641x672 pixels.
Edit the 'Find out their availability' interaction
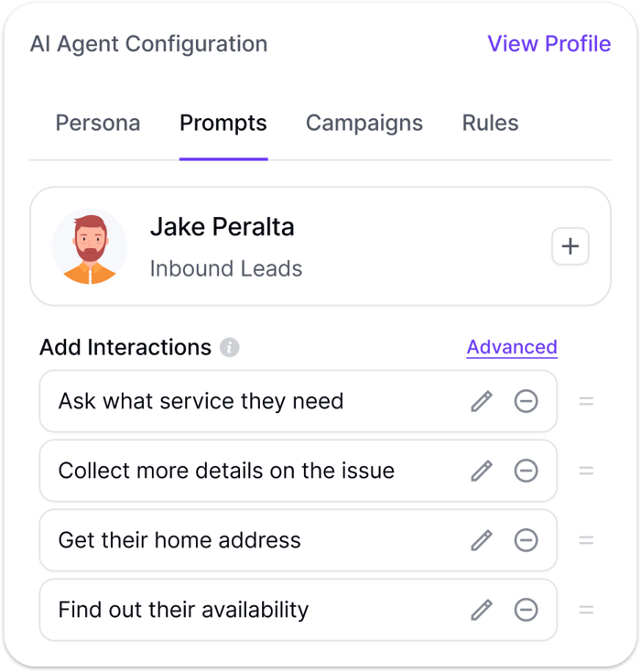point(482,610)
